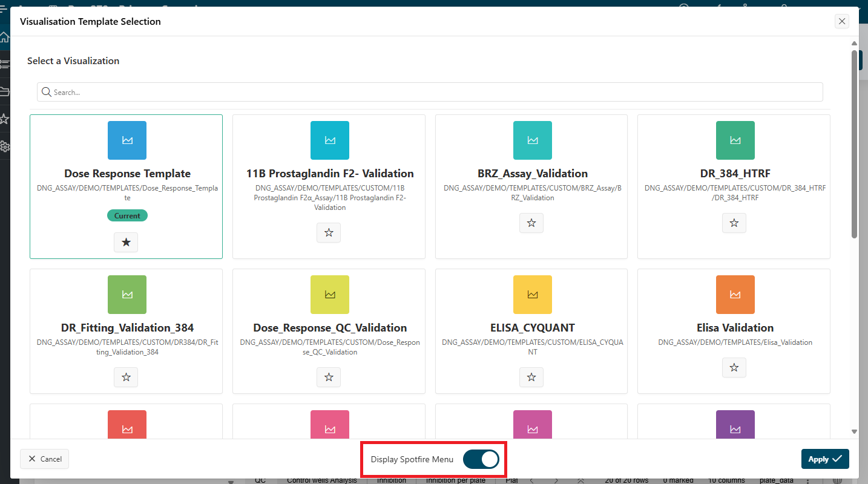This screenshot has width=868, height=484.
Task: Unfavorite the Dose Response Template star
Action: pos(126,242)
